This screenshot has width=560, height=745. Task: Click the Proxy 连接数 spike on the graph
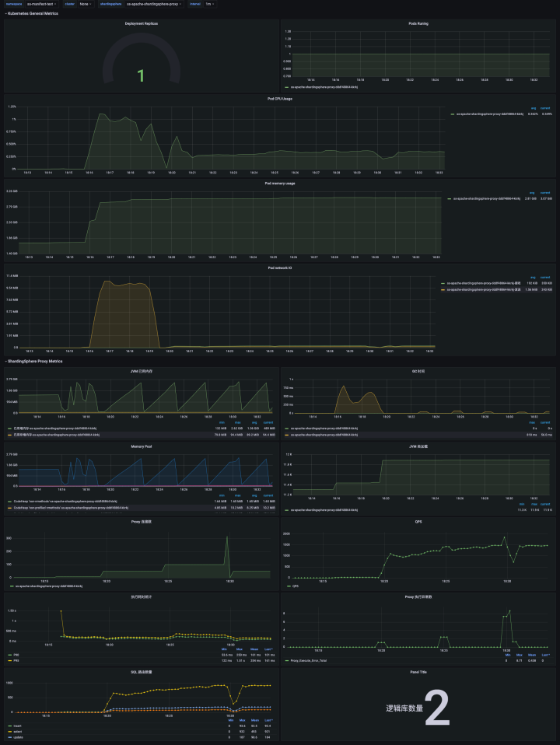[227, 538]
